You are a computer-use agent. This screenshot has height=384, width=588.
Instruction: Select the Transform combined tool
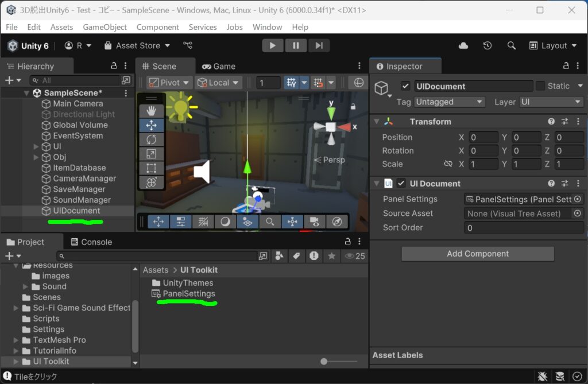(152, 183)
